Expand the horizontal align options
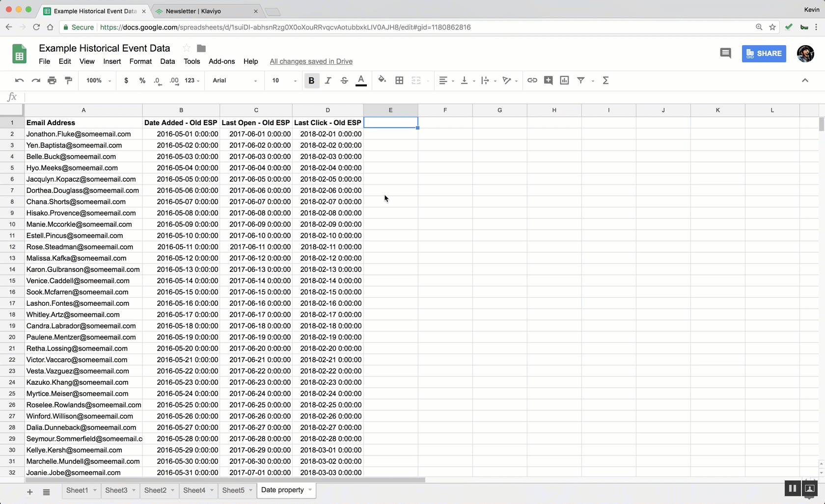 tap(452, 80)
